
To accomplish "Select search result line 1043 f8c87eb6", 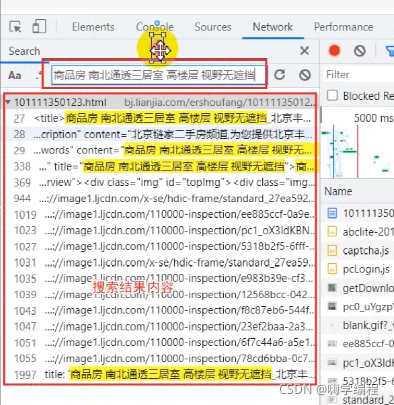I will point(160,310).
